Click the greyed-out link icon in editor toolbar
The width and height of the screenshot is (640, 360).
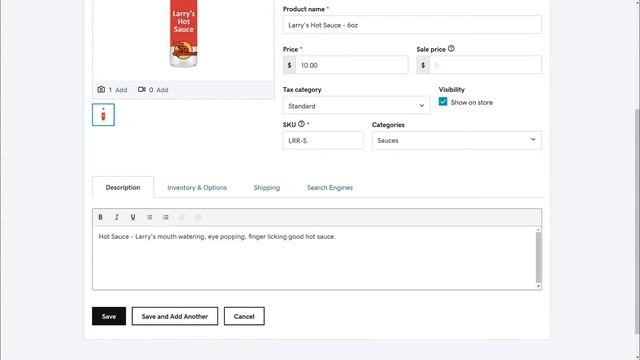(182, 217)
